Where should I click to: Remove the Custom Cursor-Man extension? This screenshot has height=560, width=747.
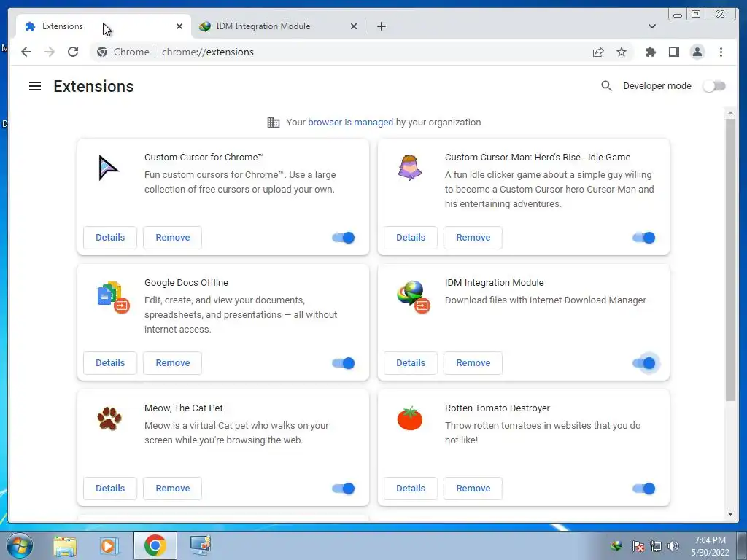pyautogui.click(x=473, y=238)
